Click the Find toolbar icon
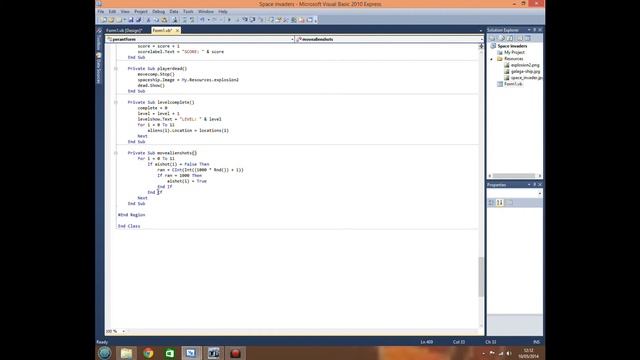The image size is (640, 360). 175,20
